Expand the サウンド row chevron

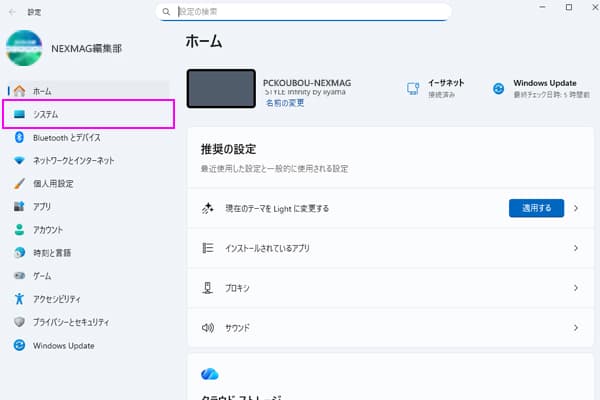click(x=576, y=328)
